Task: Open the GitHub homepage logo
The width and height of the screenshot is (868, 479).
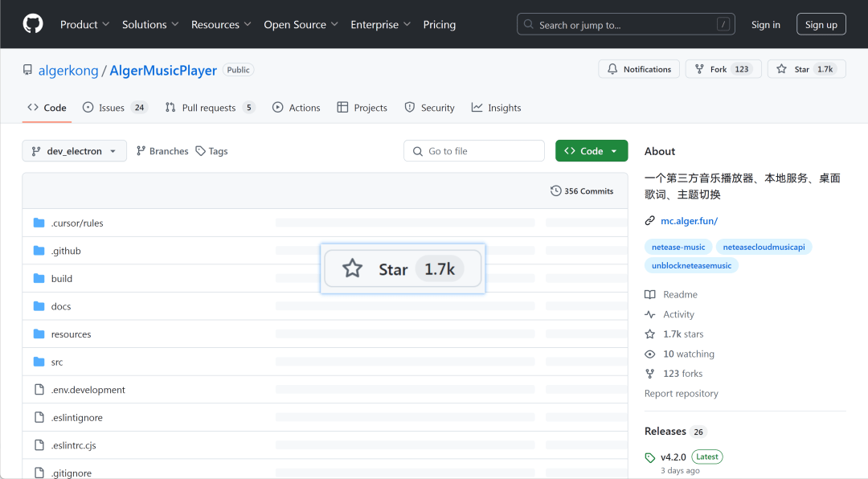Action: pyautogui.click(x=33, y=24)
